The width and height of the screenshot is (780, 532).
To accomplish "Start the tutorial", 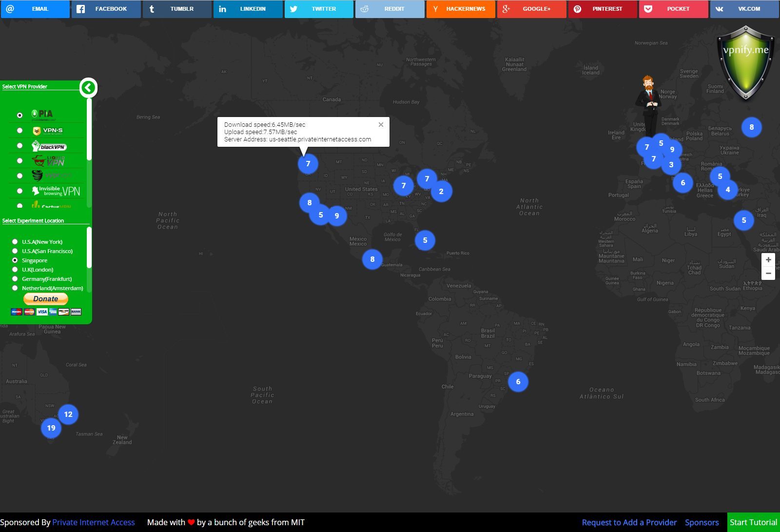I will coord(754,522).
